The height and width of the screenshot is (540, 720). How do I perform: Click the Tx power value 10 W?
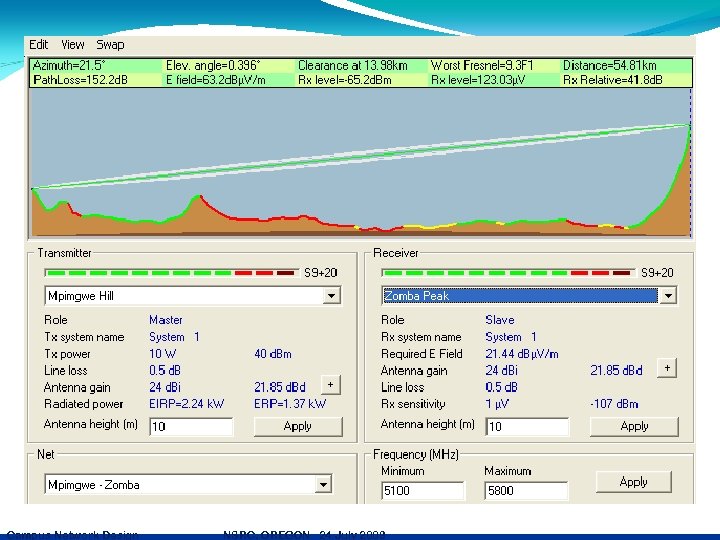click(162, 354)
